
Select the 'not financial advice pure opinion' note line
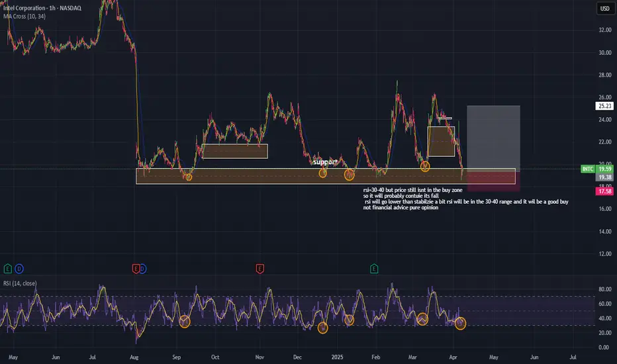pos(401,207)
